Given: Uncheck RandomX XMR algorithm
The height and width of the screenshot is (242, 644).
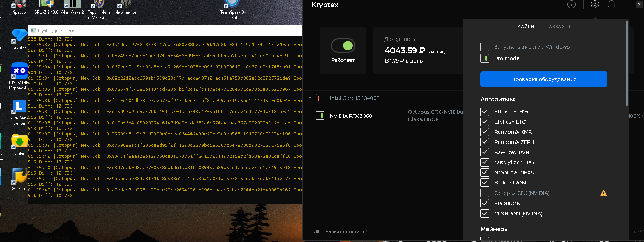Looking at the screenshot, I should tap(485, 132).
